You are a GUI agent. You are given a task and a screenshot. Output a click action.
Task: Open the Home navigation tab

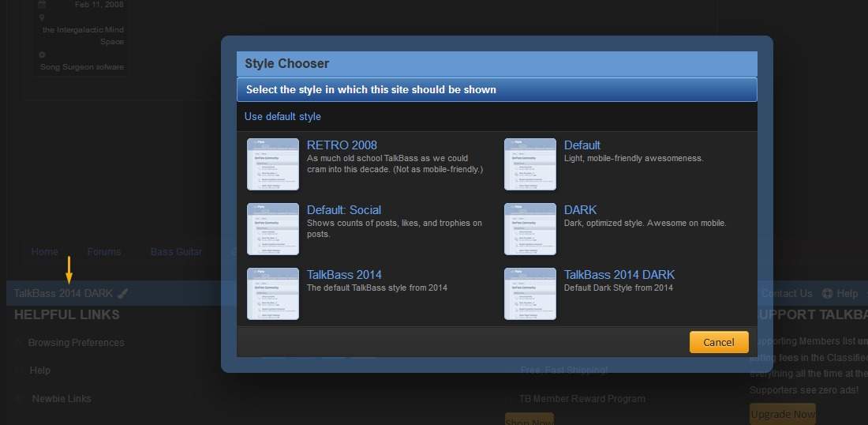tap(44, 251)
